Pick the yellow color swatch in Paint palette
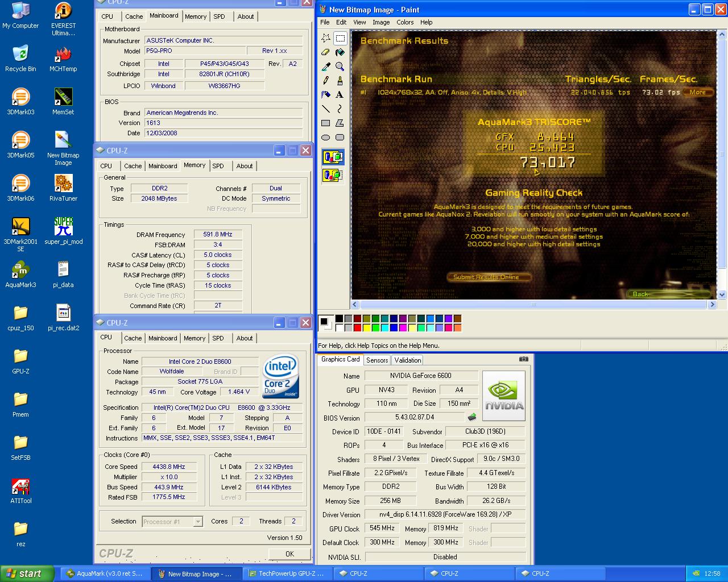This screenshot has width=728, height=582. pos(367,327)
